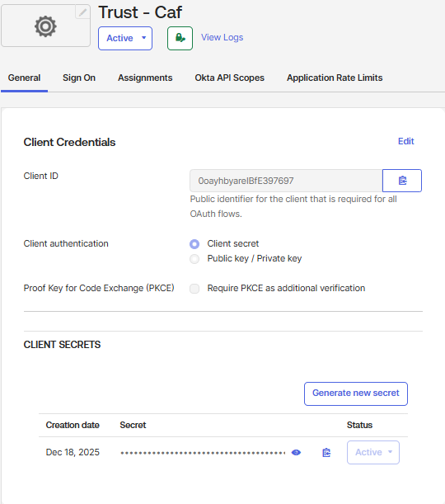Image resolution: width=445 pixels, height=504 pixels.
Task: Click the Proof Key for Code Exchange label
Action: [99, 288]
